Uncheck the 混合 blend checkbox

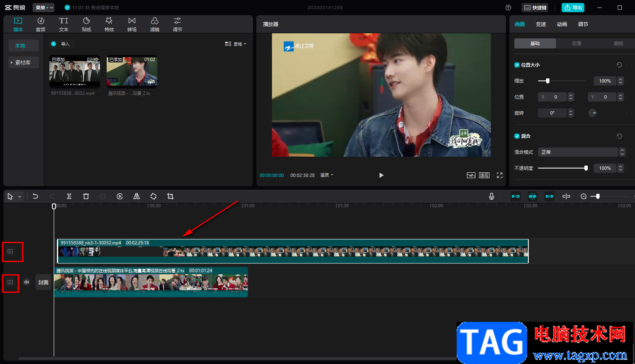point(517,136)
